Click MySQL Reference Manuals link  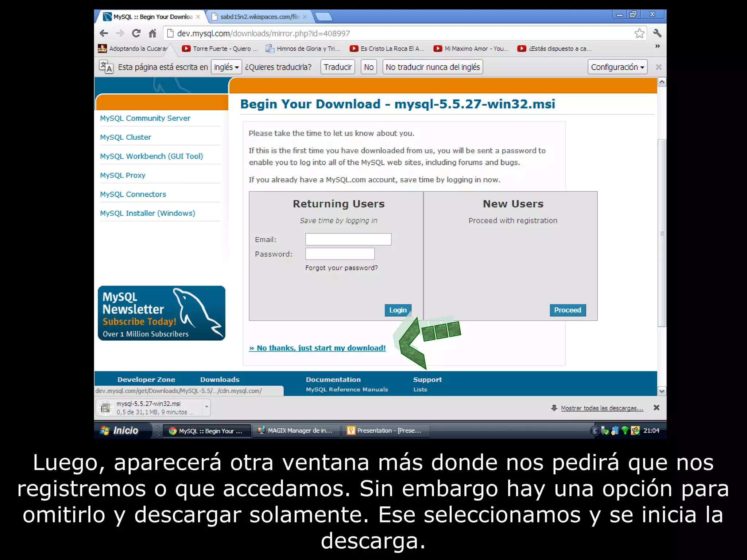pyautogui.click(x=347, y=389)
